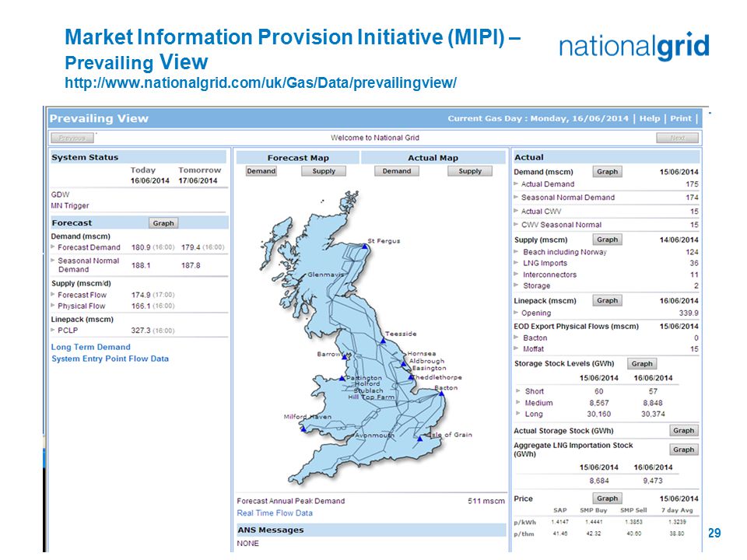
Task: Click the Long storage value 30,374
Action: click(x=653, y=414)
